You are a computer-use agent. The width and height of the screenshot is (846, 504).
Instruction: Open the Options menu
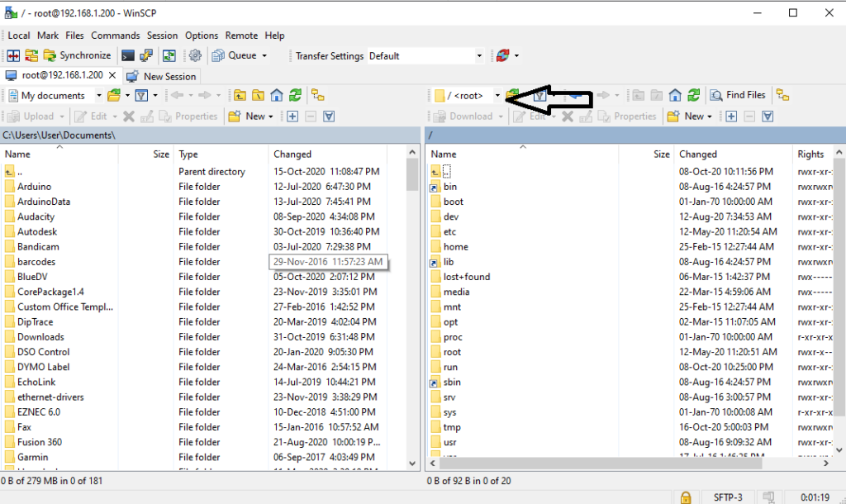point(202,36)
